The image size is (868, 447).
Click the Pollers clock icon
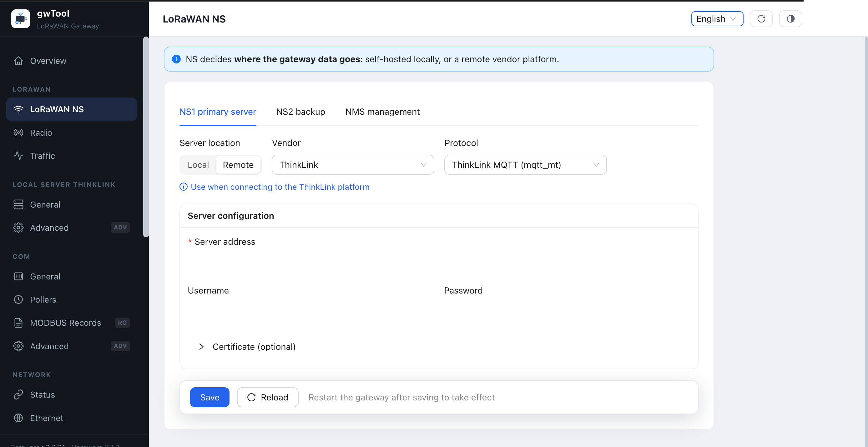tap(18, 299)
